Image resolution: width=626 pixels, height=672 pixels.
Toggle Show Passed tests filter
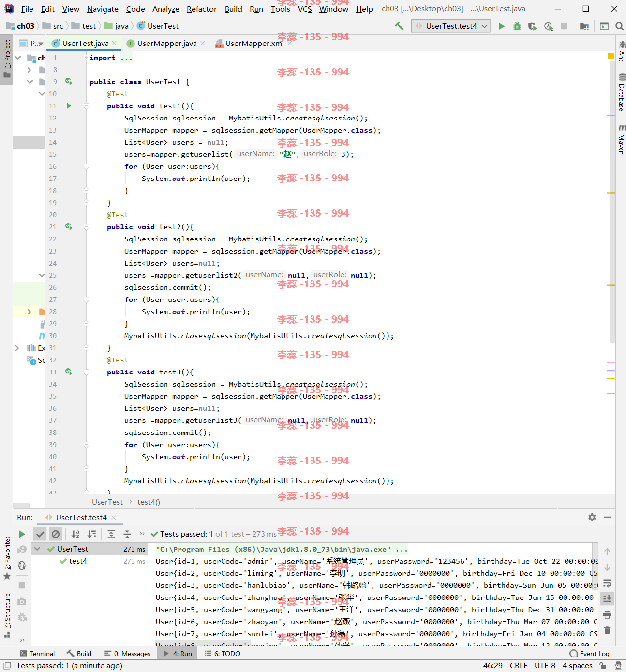[x=40, y=534]
